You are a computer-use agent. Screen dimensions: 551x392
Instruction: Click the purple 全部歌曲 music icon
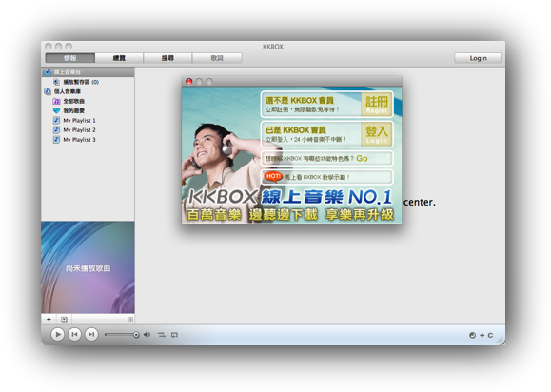[x=56, y=101]
